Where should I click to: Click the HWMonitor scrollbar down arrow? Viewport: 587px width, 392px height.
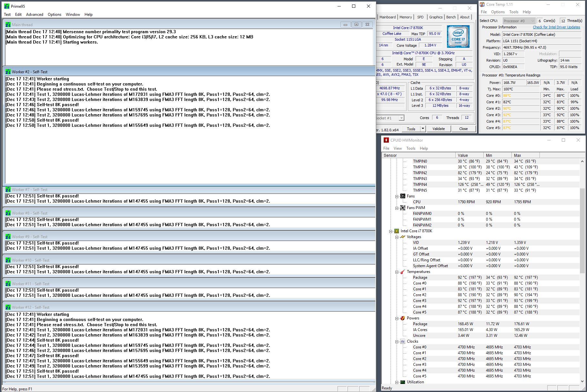click(582, 381)
